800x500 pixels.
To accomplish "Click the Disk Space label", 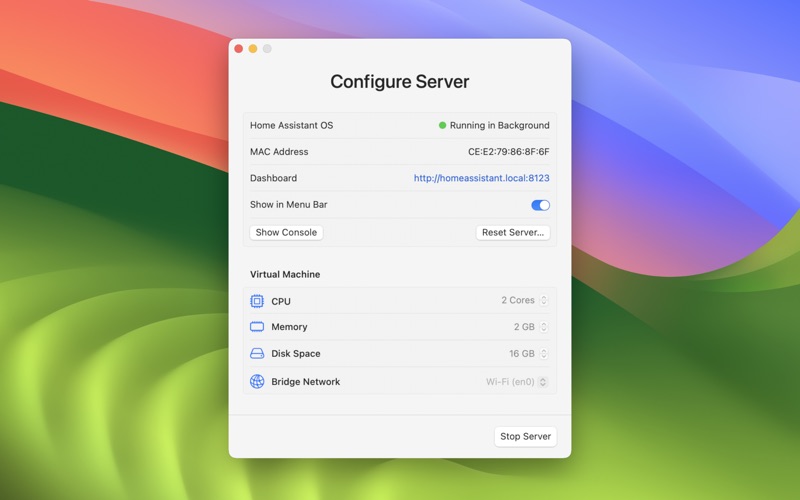I will coord(296,354).
